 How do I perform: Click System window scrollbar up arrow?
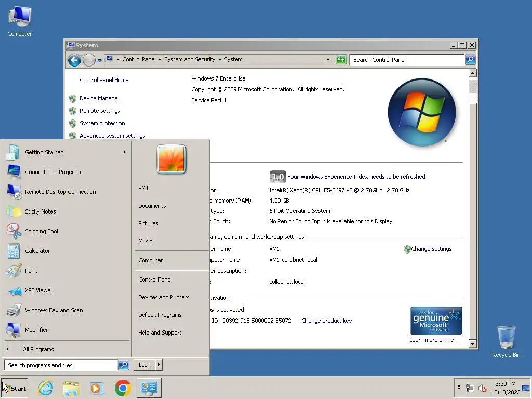(473, 73)
